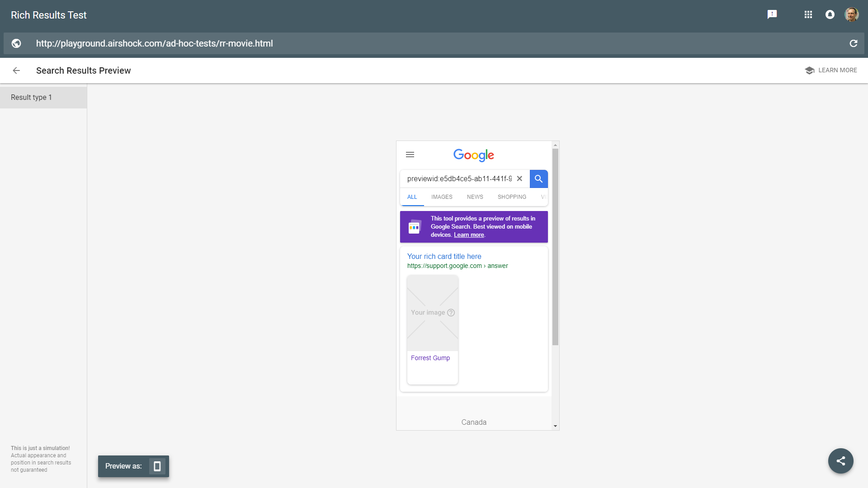The image size is (868, 488).
Task: Clear the search query with the X icon
Action: click(x=519, y=178)
